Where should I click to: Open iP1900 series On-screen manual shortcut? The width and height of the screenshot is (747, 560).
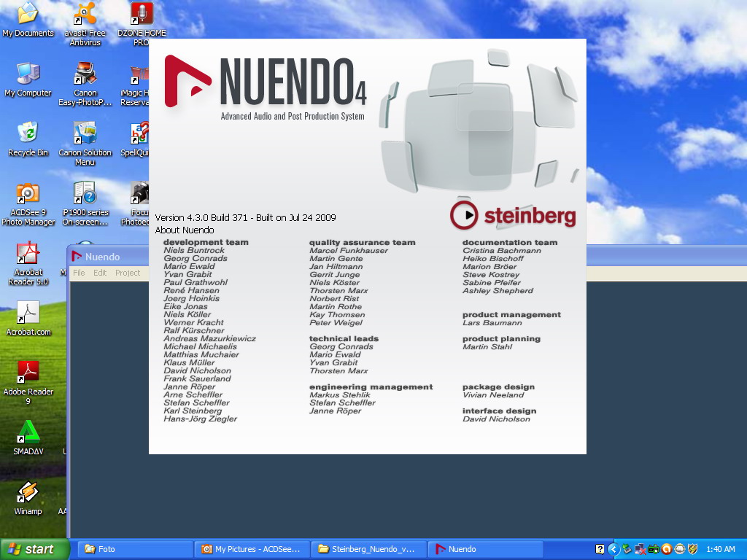pyautogui.click(x=85, y=204)
